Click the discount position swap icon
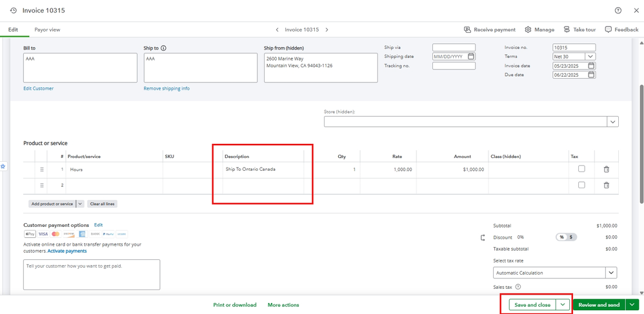The width and height of the screenshot is (644, 314). [x=483, y=237]
